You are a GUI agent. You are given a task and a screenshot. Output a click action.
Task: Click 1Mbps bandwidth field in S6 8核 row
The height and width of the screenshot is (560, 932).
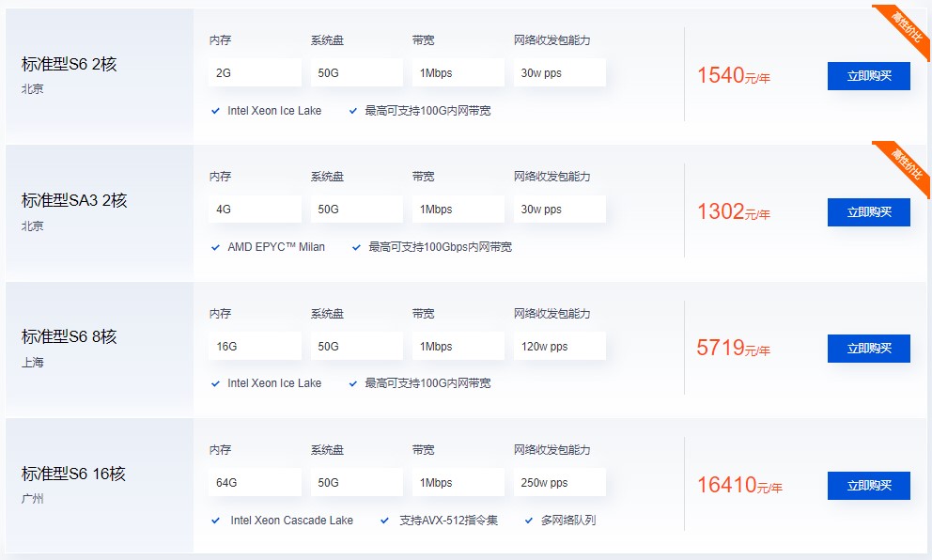tap(458, 346)
